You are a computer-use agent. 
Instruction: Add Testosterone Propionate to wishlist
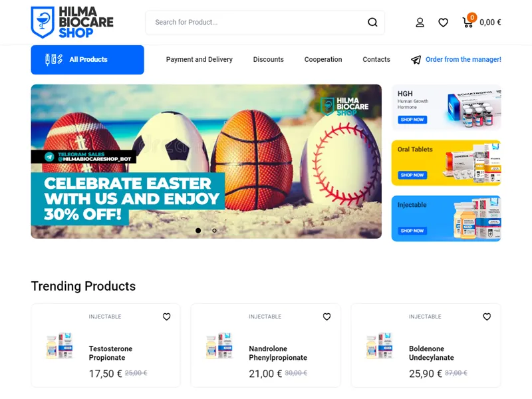click(167, 317)
